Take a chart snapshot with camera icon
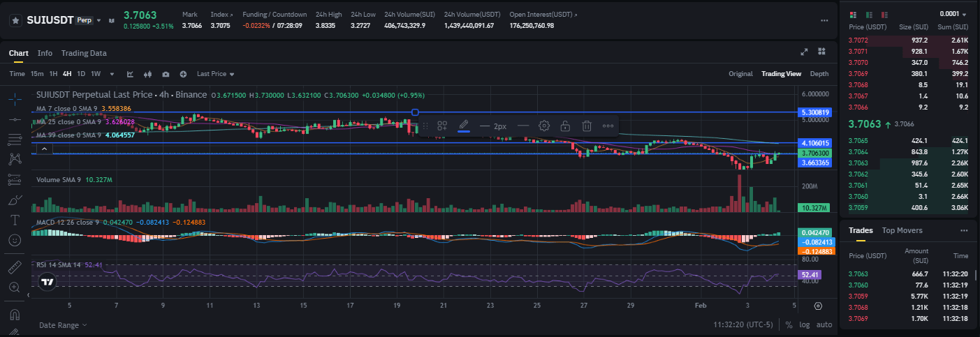The height and width of the screenshot is (337, 980). coord(166,74)
